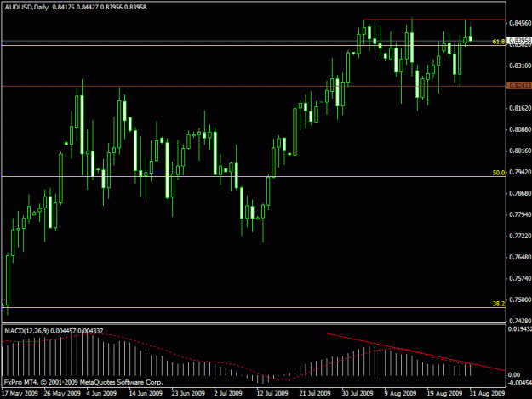This screenshot has width=532, height=399.
Task: Click the 0.81620 price axis label
Action: tap(520, 108)
